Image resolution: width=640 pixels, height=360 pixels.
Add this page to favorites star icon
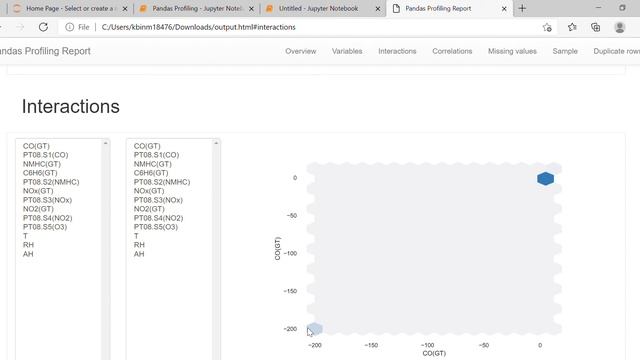pyautogui.click(x=547, y=27)
